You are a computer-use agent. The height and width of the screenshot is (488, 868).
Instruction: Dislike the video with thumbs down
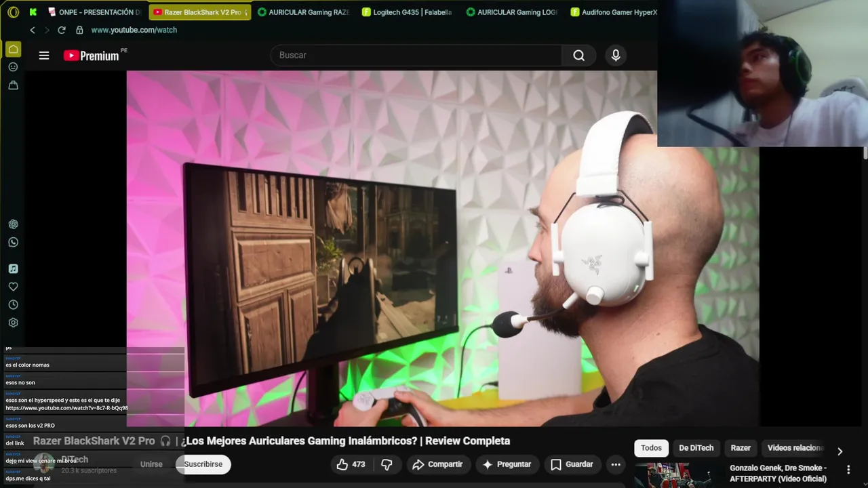coord(387,464)
